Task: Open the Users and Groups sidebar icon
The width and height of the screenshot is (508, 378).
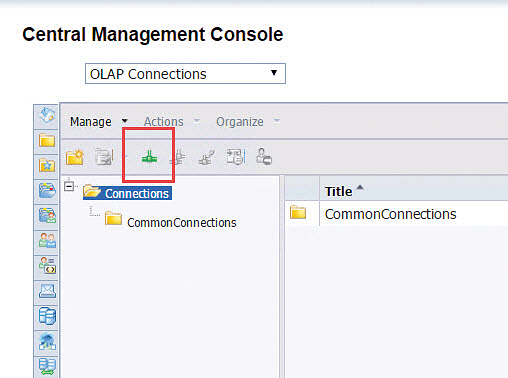Action: click(x=47, y=240)
